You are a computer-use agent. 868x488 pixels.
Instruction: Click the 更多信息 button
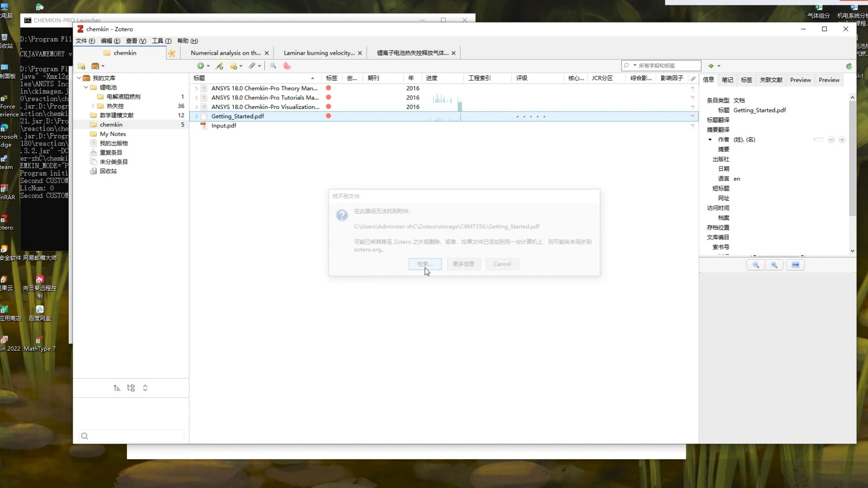tap(463, 264)
